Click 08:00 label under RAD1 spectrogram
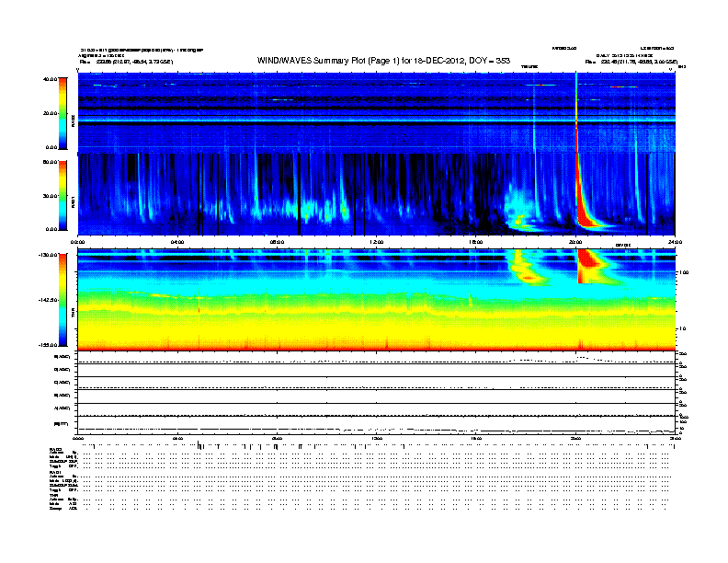This screenshot has height=563, width=728. coord(278,242)
